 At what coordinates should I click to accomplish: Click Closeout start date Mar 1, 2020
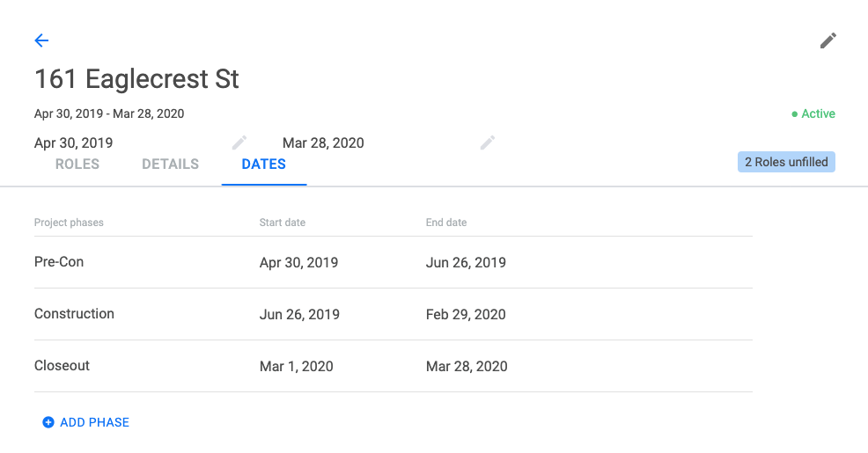[296, 366]
